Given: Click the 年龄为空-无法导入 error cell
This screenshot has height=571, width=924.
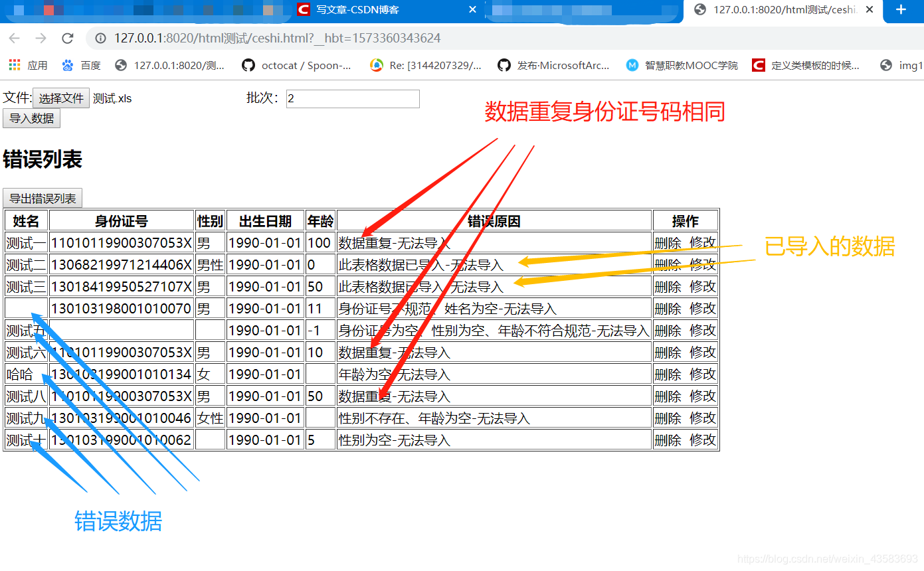Looking at the screenshot, I should tap(494, 374).
